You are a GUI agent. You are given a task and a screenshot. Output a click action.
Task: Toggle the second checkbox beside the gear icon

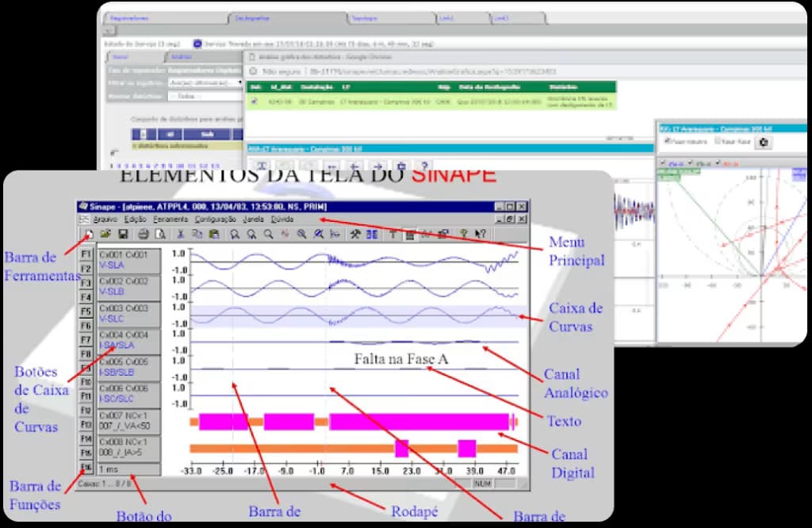718,140
